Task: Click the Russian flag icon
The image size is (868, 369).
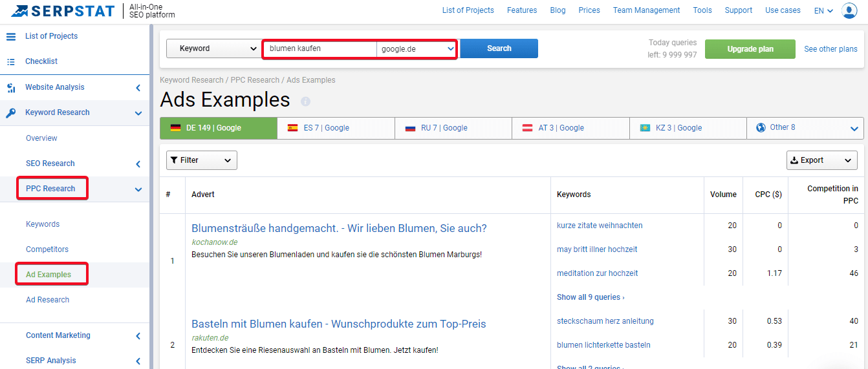Action: [410, 128]
